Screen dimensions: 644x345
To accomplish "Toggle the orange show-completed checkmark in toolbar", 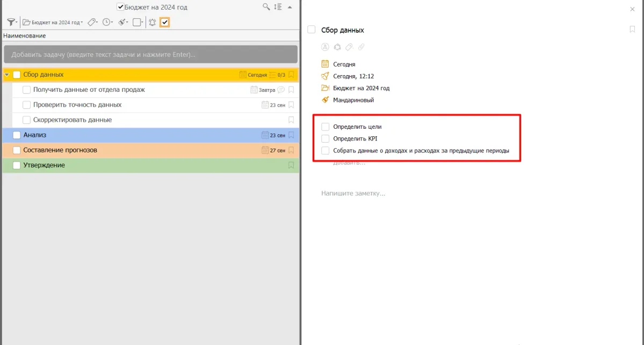I will (165, 22).
